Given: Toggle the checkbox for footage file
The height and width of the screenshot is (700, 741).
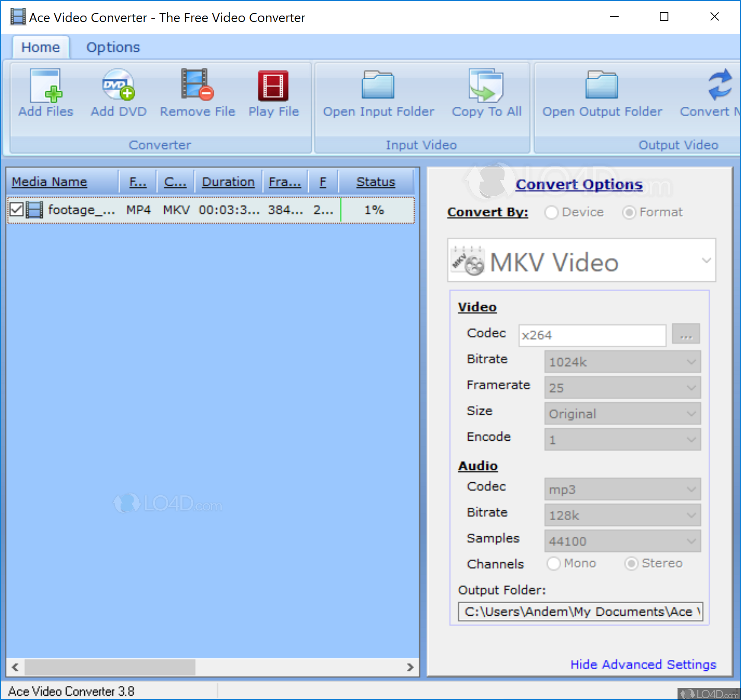Looking at the screenshot, I should coord(16,210).
